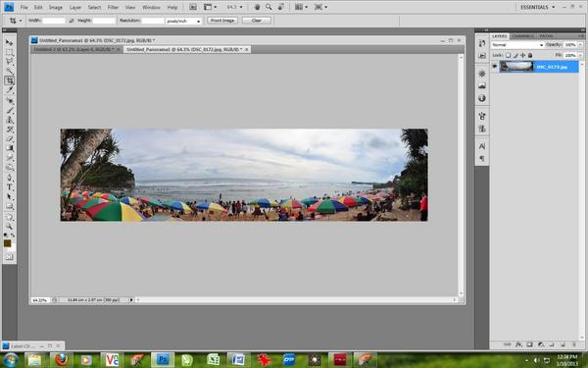The width and height of the screenshot is (588, 368).
Task: Select the DSC_0172.jpg layer thumbnail
Action: pos(516,67)
